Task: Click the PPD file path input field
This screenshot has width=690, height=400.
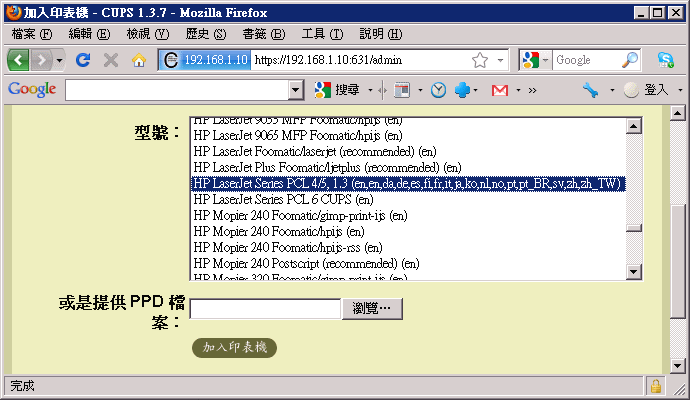Action: pos(265,308)
